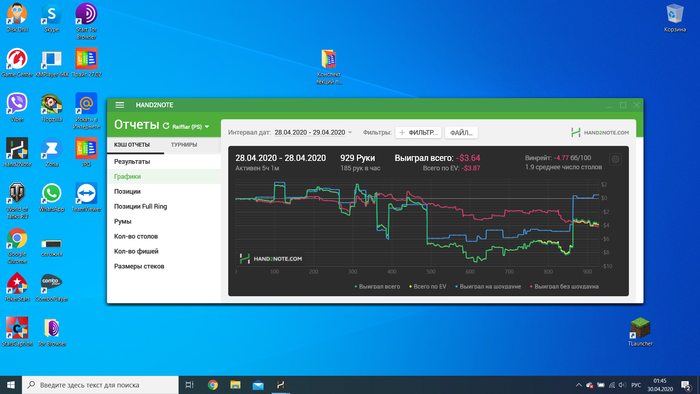This screenshot has height=394, width=700.
Task: Open the HAND2NOTE.COM link in header
Action: point(600,133)
